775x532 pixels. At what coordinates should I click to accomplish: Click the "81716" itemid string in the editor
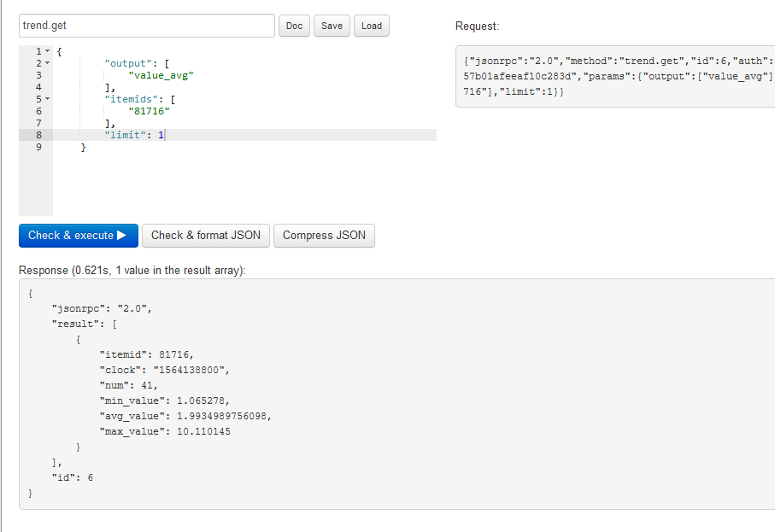click(x=149, y=111)
